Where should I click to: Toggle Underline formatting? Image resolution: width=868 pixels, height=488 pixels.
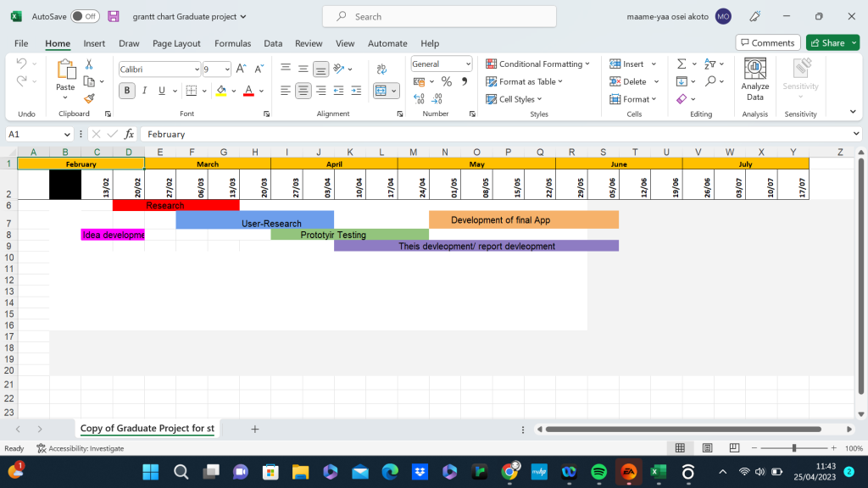162,91
